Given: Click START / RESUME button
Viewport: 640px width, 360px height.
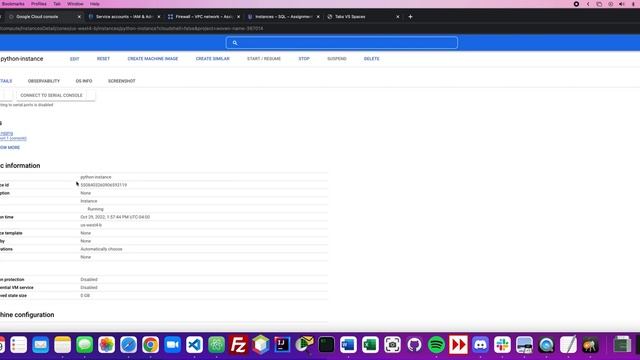Looking at the screenshot, I should click(264, 59).
